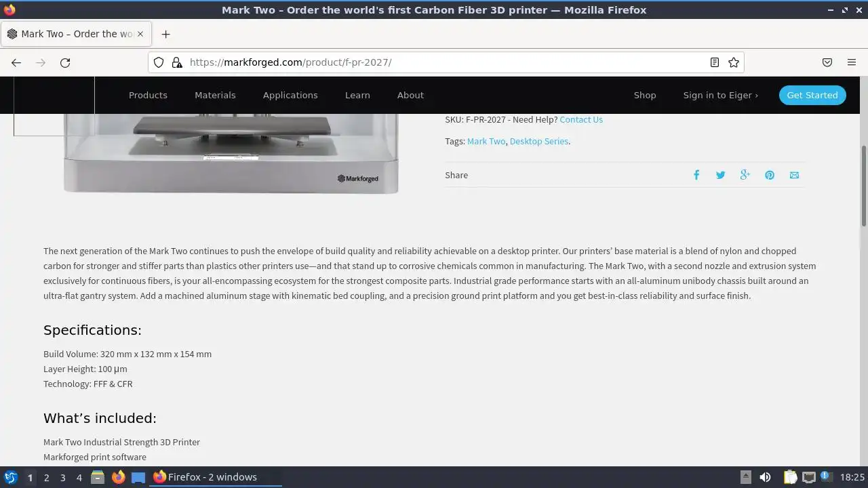Share product on Google Plus
The height and width of the screenshot is (488, 868).
(x=745, y=175)
